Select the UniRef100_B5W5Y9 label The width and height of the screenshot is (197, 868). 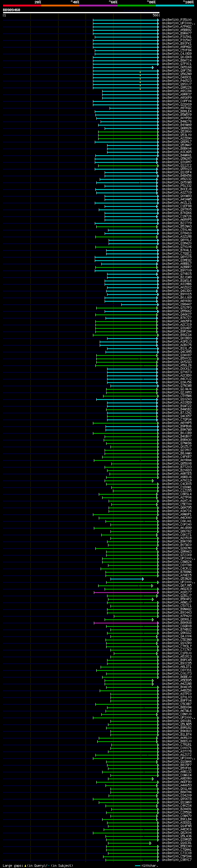pos(176,115)
